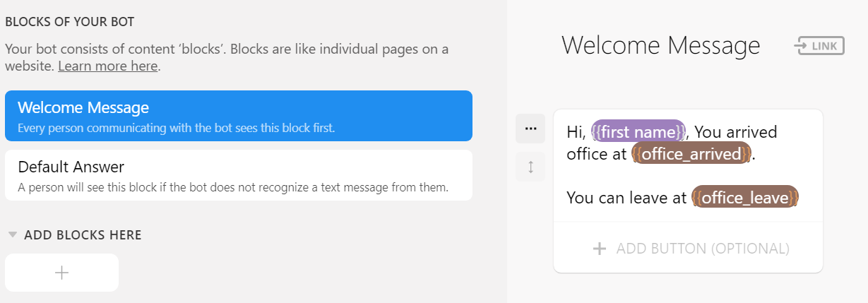The height and width of the screenshot is (303, 868).
Task: Collapse the ADD BLOCKS HERE triangle
Action: 13,234
